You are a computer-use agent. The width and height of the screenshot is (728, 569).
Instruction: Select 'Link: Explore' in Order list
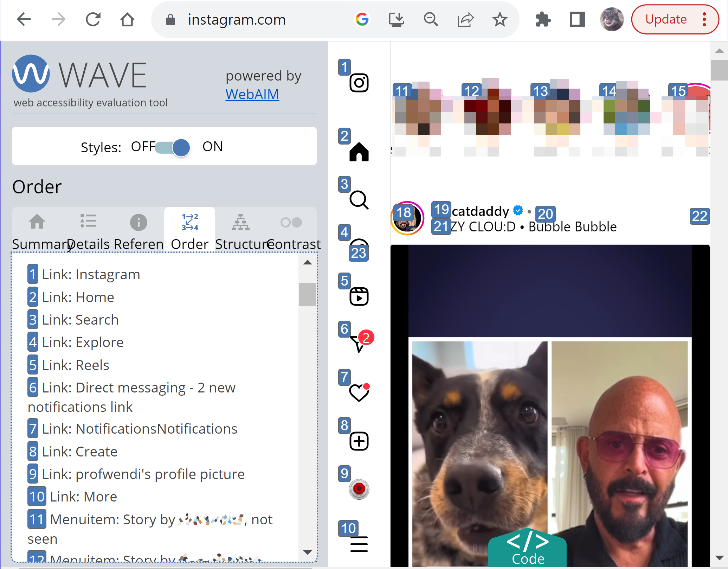point(76,342)
